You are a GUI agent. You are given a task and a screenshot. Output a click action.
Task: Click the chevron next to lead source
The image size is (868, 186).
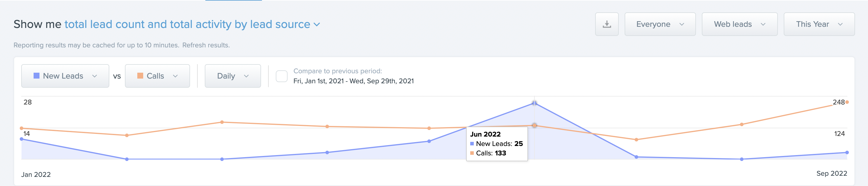tap(317, 24)
